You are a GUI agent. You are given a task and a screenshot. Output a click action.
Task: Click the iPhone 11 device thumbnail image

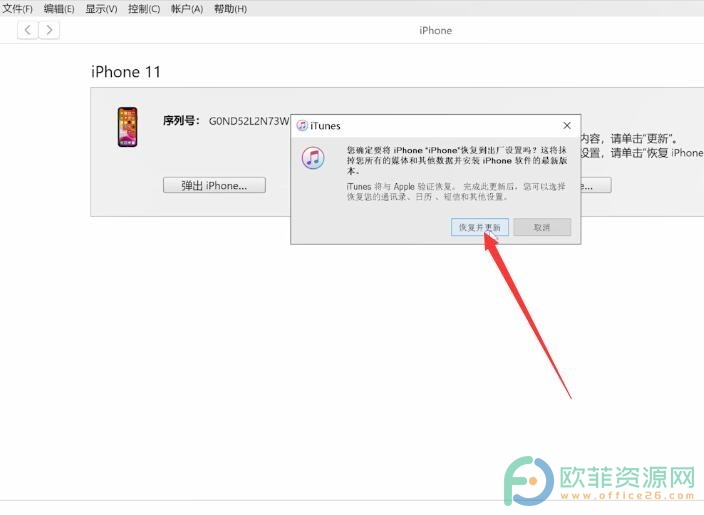point(128,127)
